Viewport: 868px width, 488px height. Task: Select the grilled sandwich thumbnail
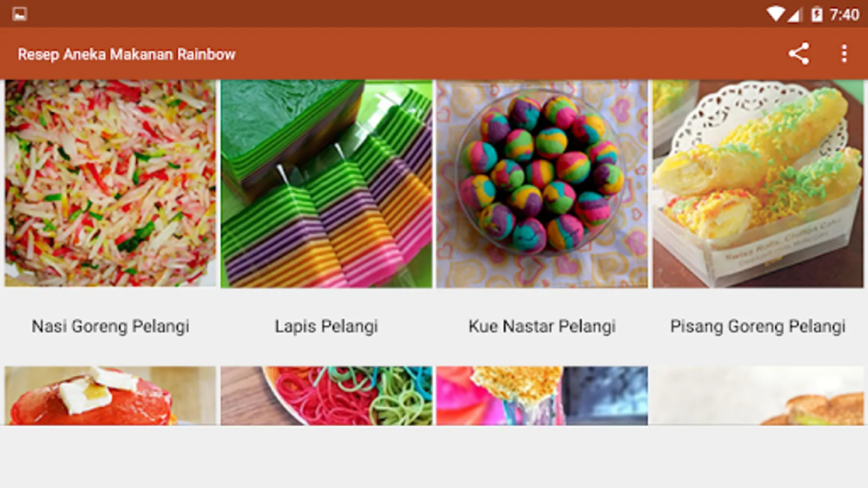point(758,395)
